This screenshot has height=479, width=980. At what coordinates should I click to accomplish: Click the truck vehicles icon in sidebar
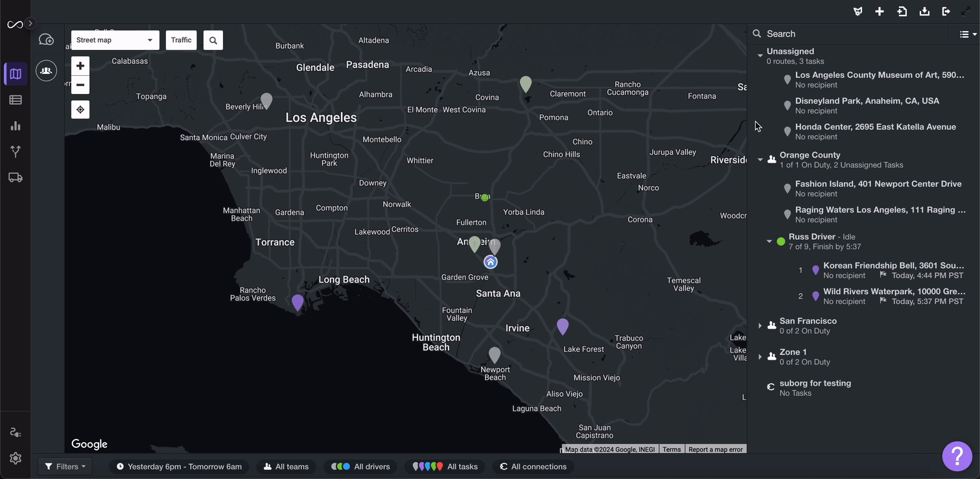pyautogui.click(x=16, y=178)
